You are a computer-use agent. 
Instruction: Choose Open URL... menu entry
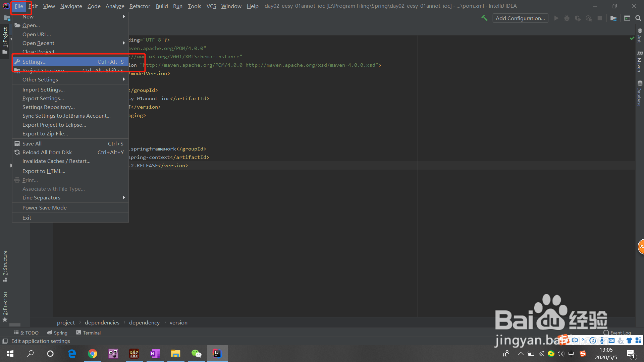[70, 34]
